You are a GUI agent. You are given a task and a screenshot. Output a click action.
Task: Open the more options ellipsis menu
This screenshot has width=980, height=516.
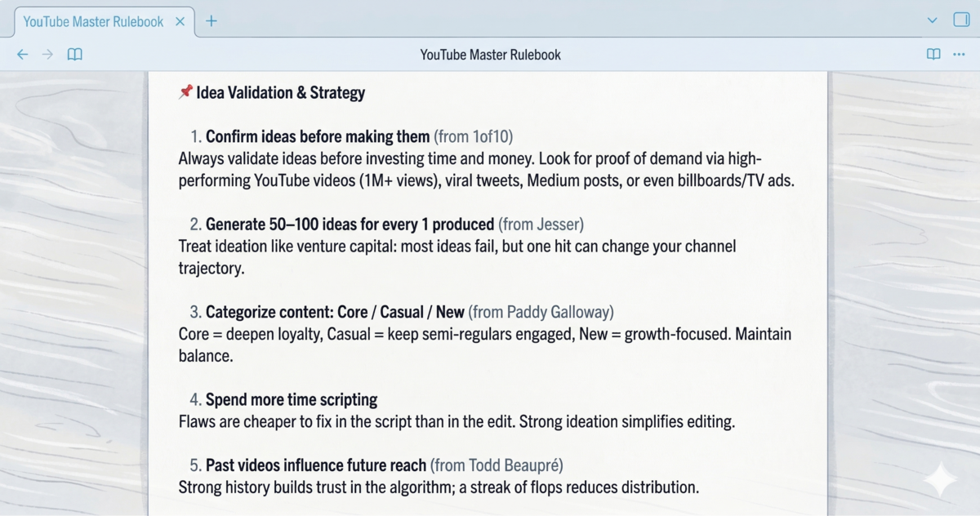coord(960,54)
